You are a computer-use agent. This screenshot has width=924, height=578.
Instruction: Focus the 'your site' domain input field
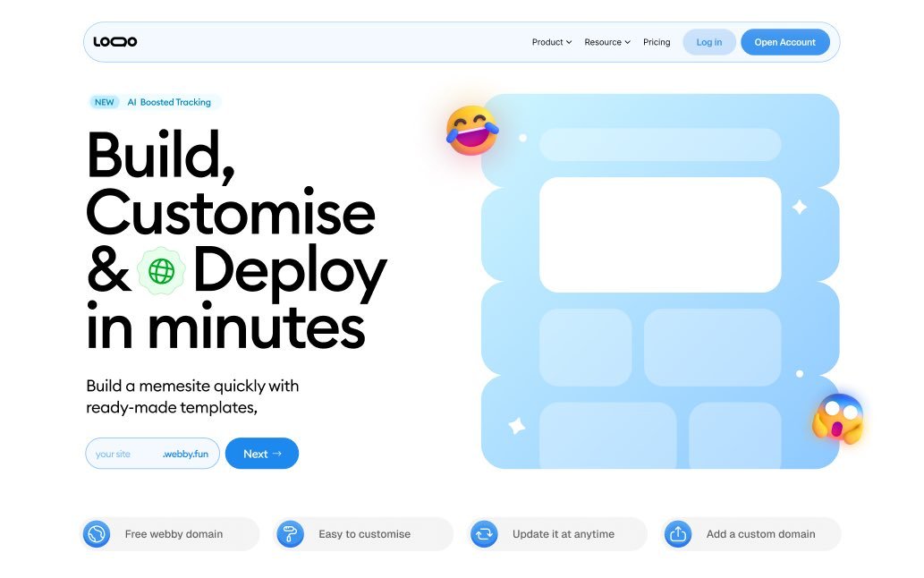152,454
